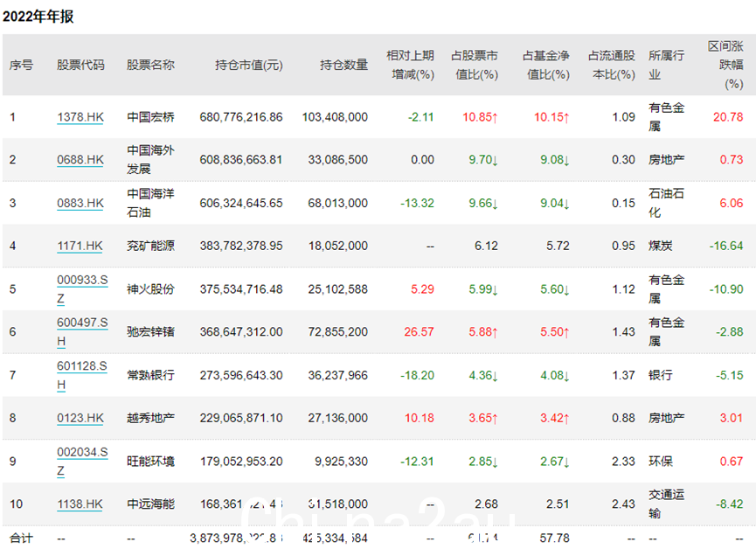Select stock name 常熟银行

pos(150,375)
